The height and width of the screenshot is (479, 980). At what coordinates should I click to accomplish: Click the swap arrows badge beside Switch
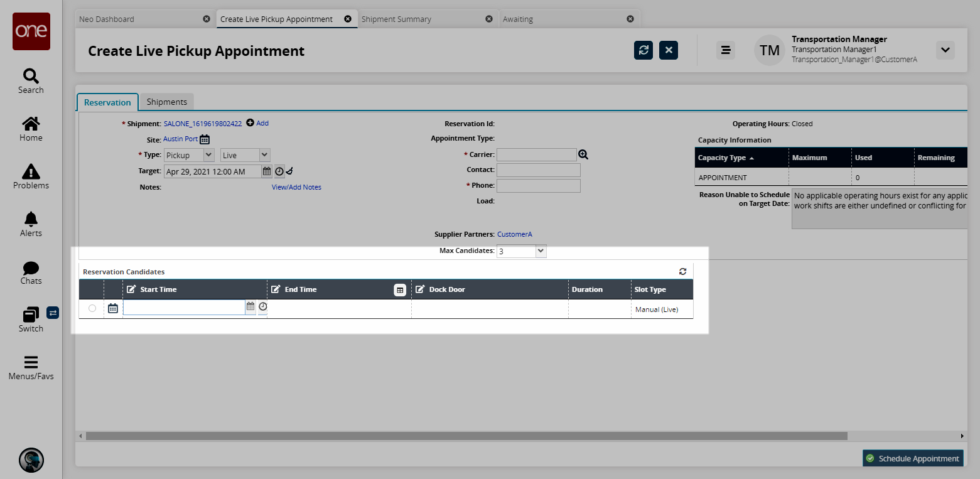click(53, 312)
